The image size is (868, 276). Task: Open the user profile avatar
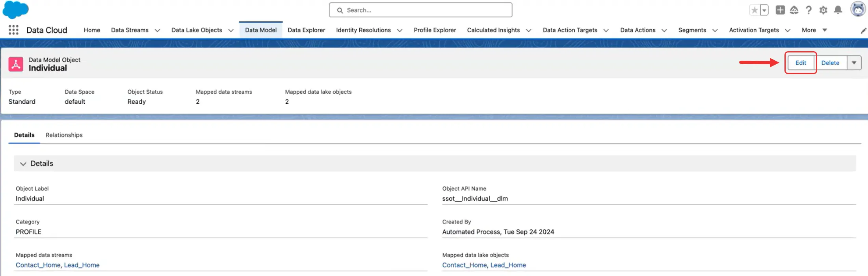(857, 9)
